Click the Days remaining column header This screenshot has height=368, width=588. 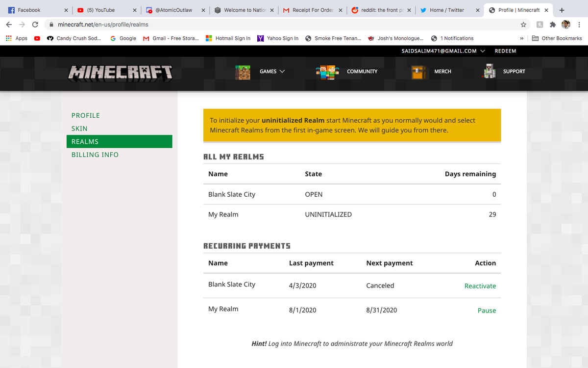tap(470, 174)
